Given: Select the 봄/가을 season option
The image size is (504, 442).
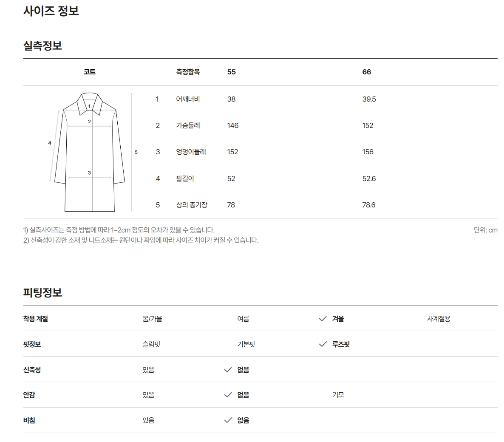Looking at the screenshot, I should (153, 319).
